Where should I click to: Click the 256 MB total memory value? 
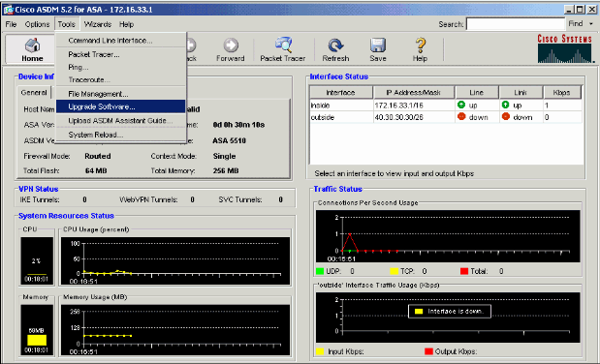coord(226,170)
